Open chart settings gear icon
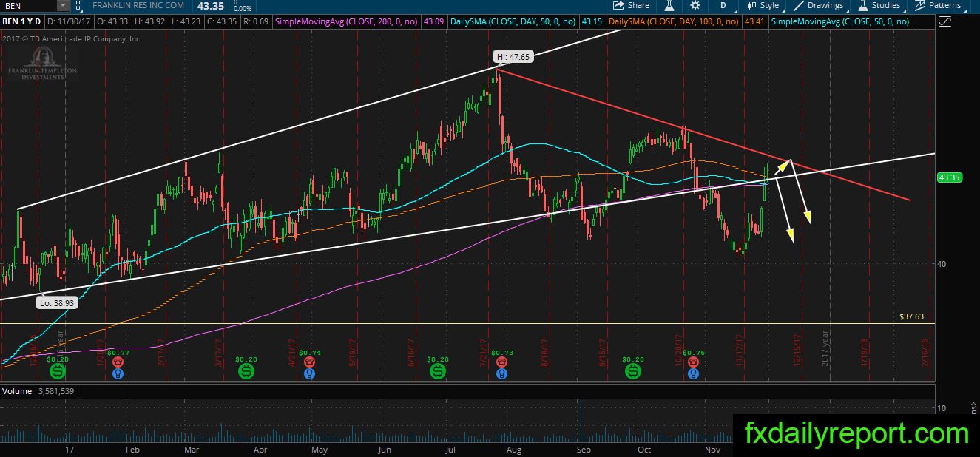This screenshot has height=457, width=980. tap(695, 5)
